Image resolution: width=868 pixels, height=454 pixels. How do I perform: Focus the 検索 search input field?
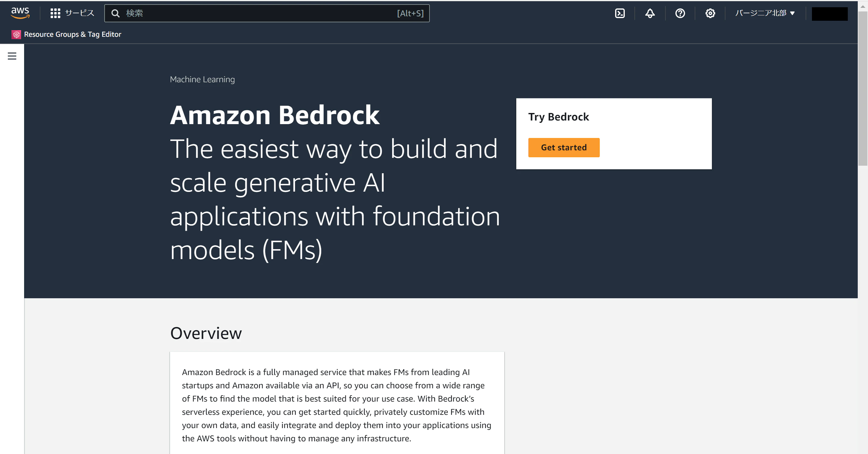click(x=267, y=14)
